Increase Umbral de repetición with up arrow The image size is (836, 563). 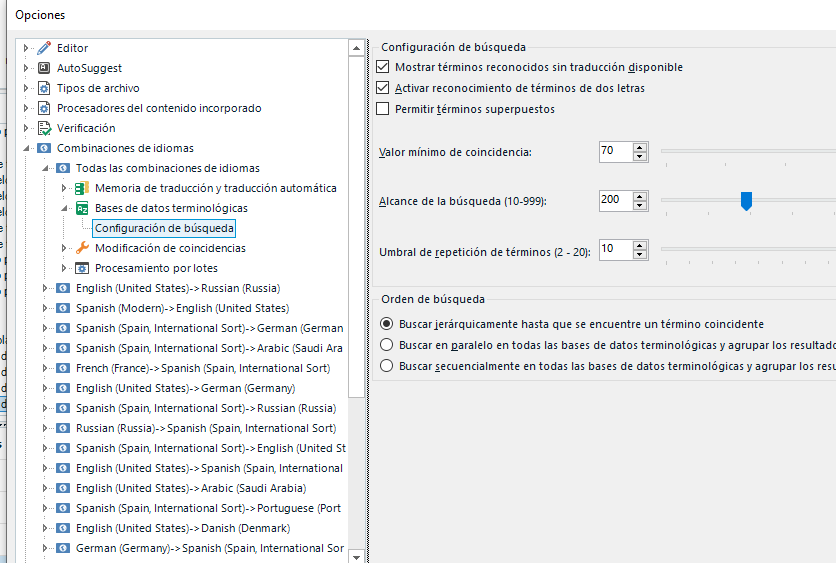click(x=640, y=245)
